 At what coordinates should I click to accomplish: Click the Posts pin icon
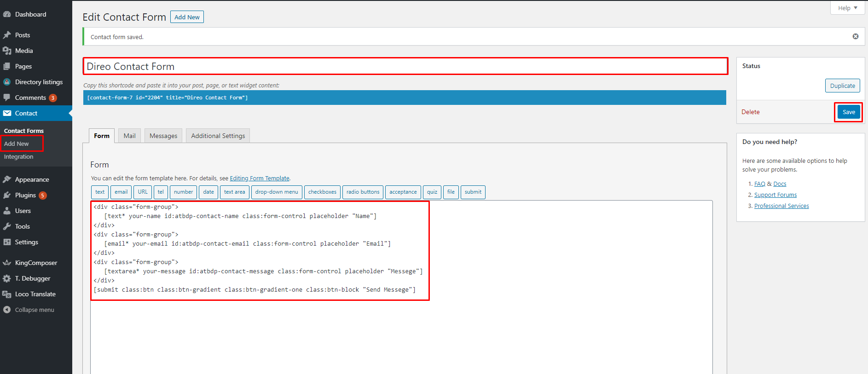7,35
